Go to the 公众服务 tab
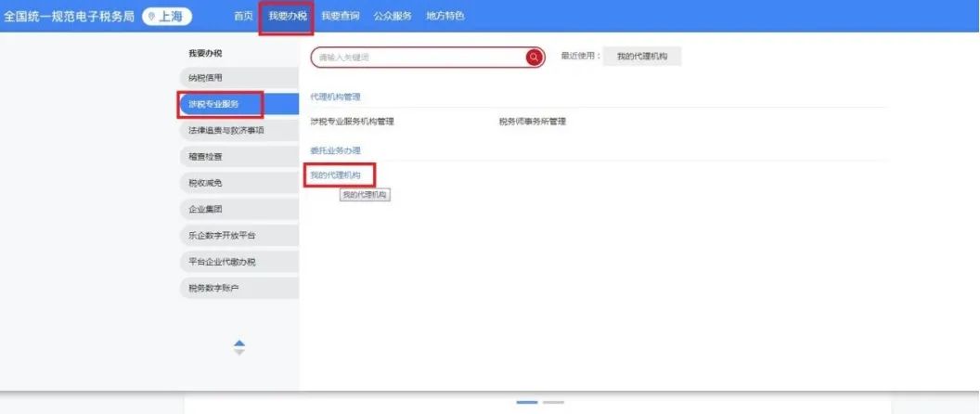The width and height of the screenshot is (980, 414). 393,16
